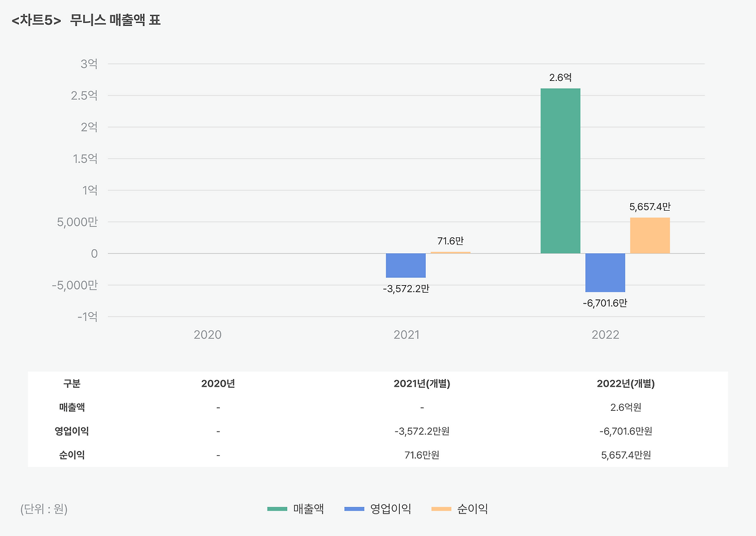Screen dimensions: 756x536
Task: Select the 2020 axis year label
Action: click(207, 334)
